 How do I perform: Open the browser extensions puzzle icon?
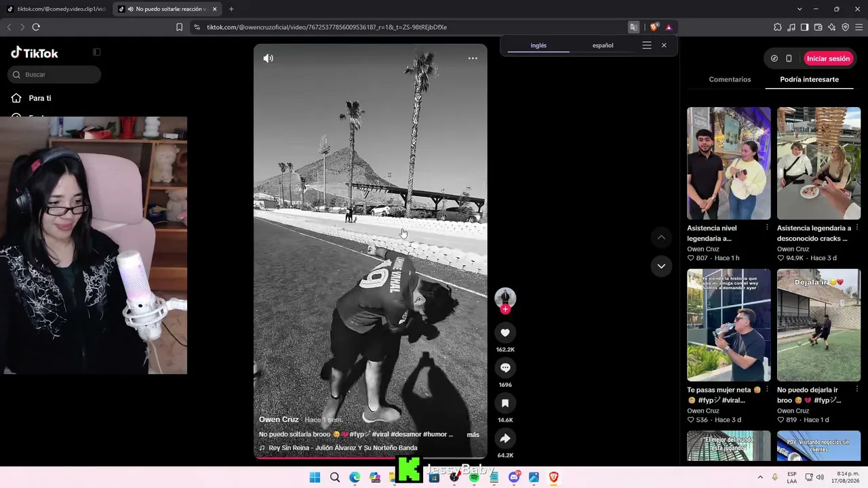(x=778, y=27)
